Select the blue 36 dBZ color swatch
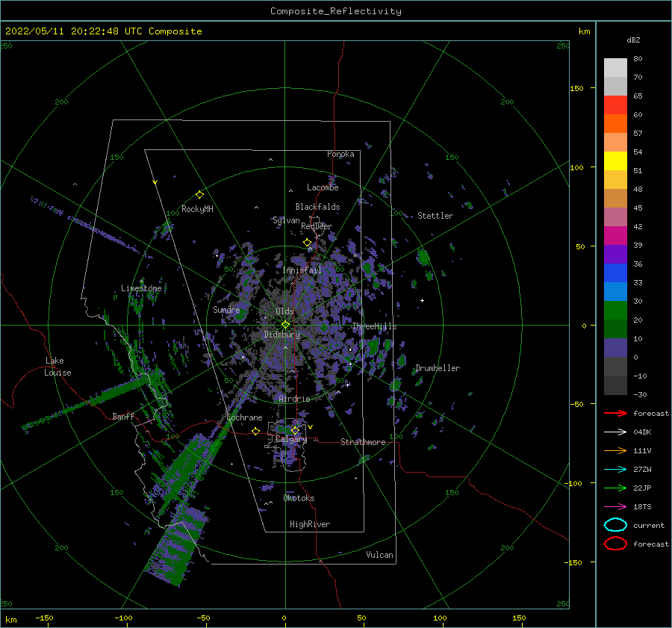The width and height of the screenshot is (672, 628). click(615, 273)
